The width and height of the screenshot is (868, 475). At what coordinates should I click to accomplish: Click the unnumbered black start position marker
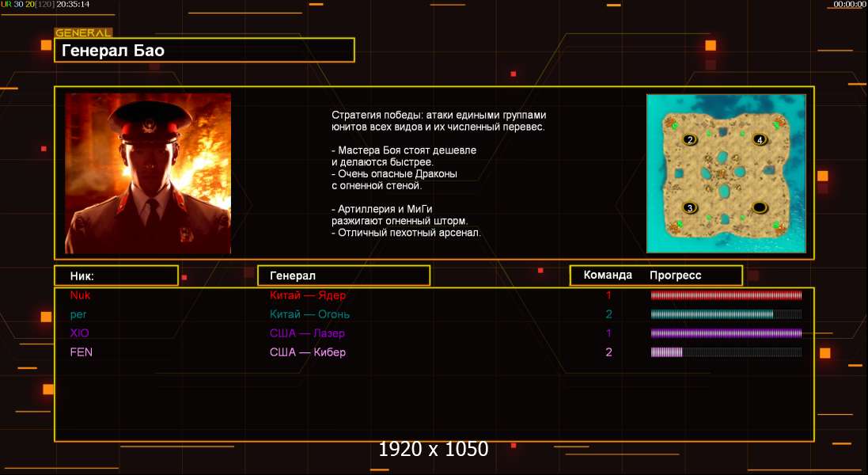coord(760,207)
